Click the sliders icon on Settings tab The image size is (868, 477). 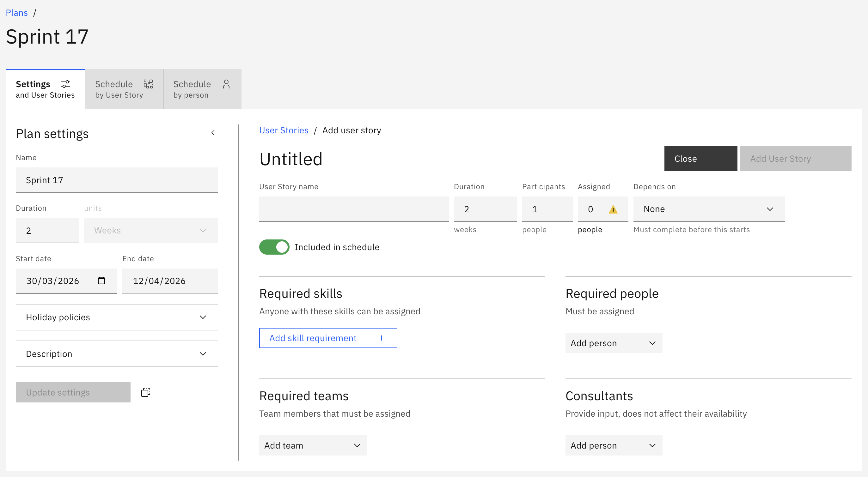point(66,84)
